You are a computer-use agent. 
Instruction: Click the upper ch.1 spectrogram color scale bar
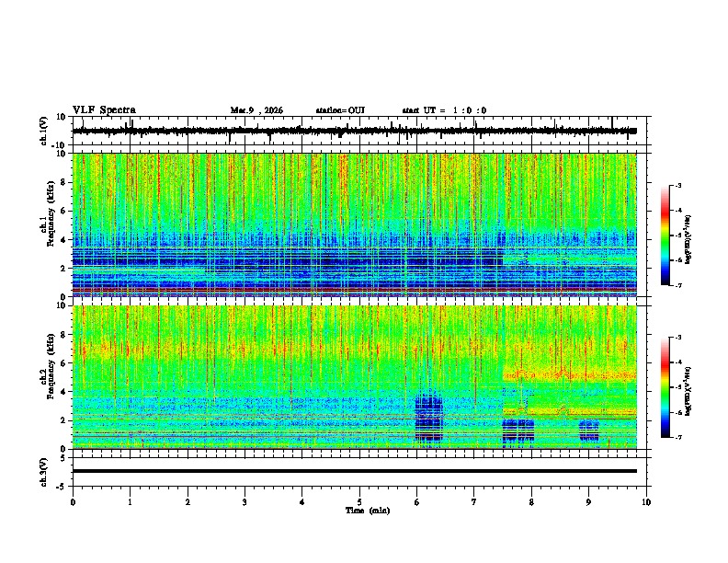tap(665, 236)
